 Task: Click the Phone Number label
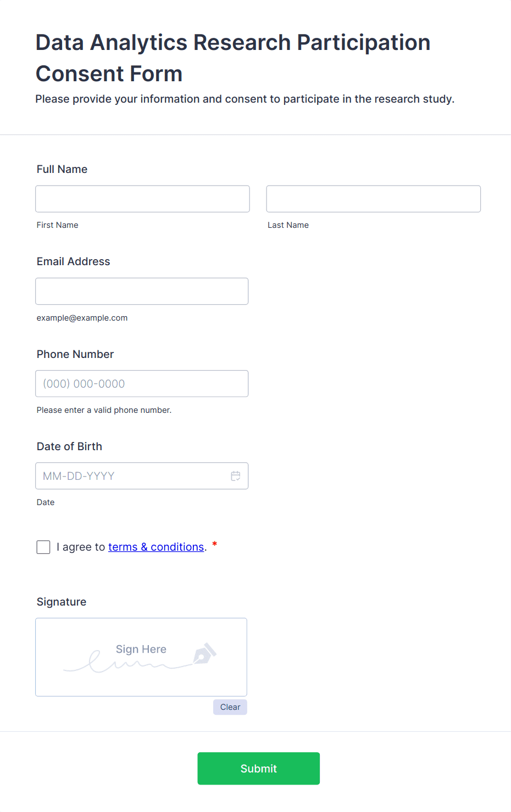click(75, 354)
